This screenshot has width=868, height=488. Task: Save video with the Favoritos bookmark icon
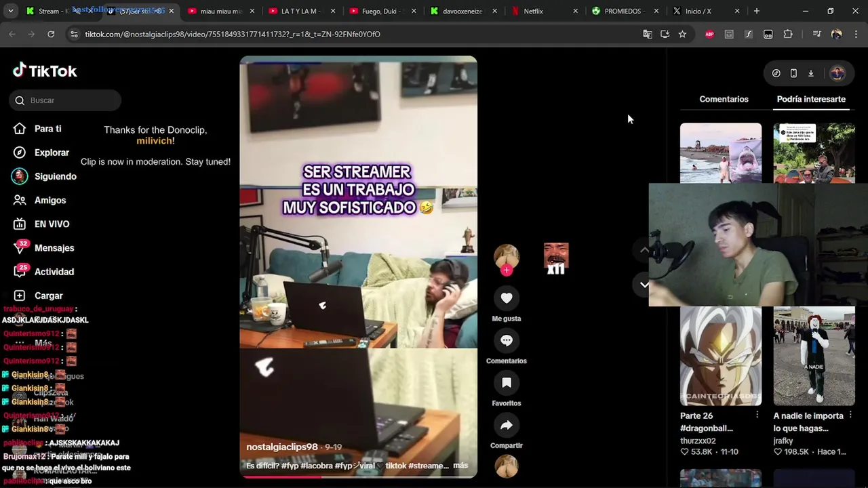[x=507, y=382]
